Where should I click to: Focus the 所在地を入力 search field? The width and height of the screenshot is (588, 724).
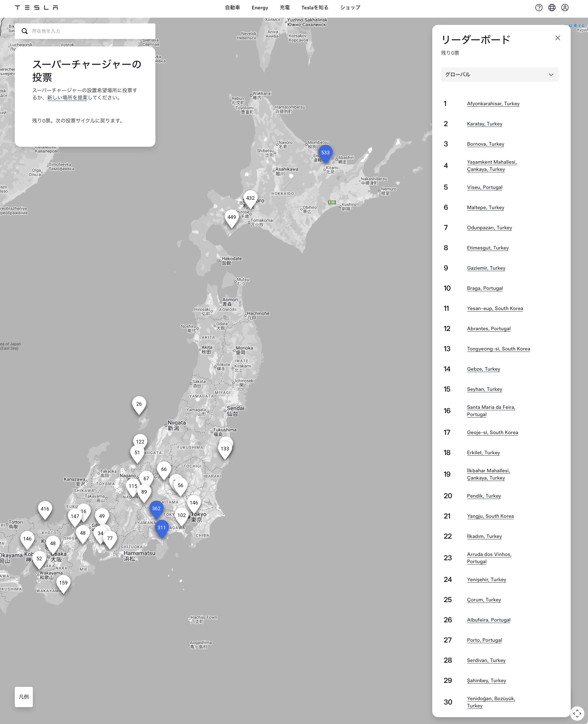point(90,31)
